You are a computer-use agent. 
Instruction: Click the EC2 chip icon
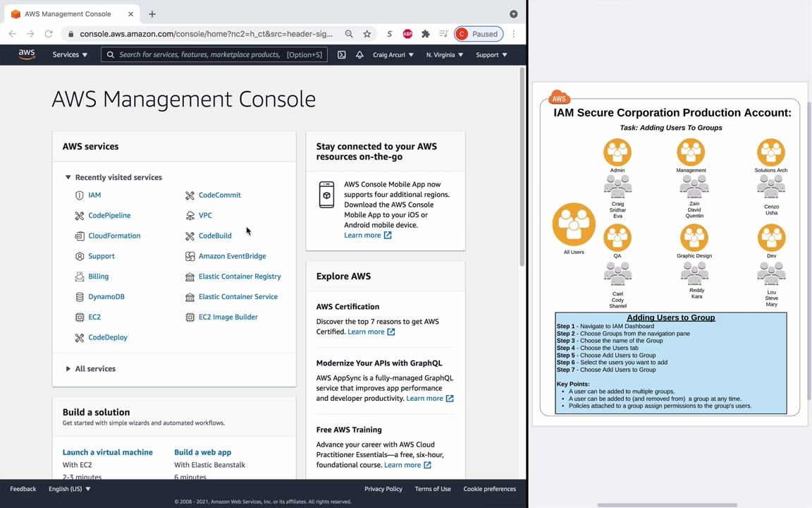click(79, 317)
